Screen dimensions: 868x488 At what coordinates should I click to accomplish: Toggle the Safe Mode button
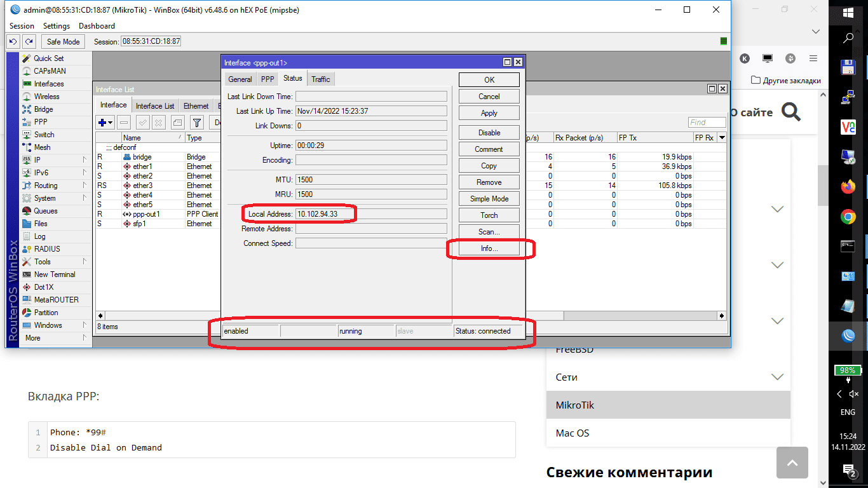point(63,41)
